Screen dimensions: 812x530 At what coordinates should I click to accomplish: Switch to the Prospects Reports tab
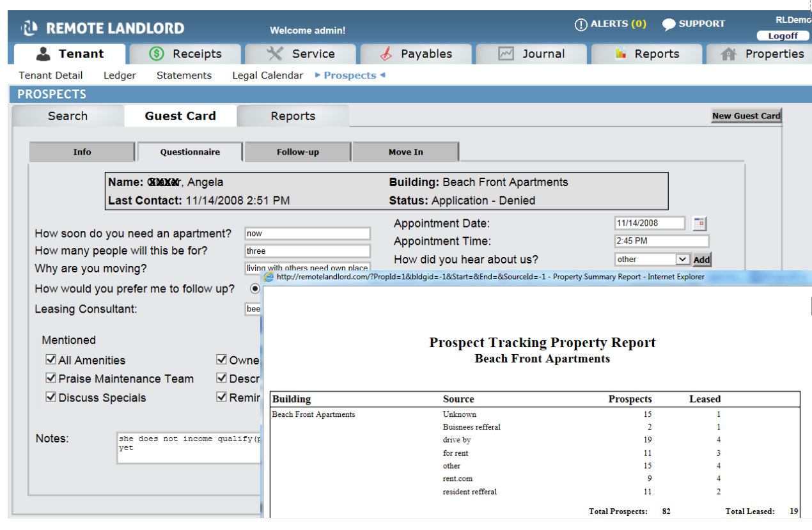[293, 116]
